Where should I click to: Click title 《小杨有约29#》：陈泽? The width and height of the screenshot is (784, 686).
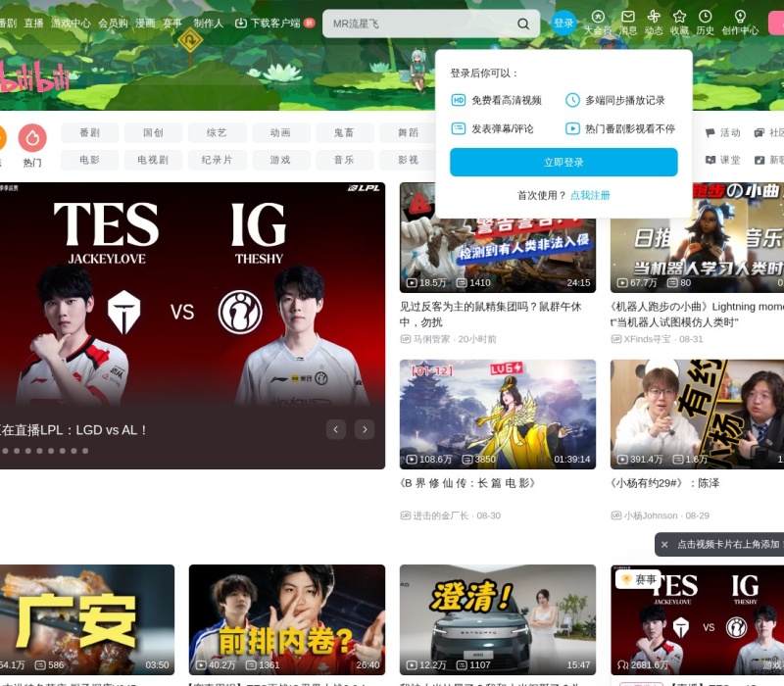(x=665, y=483)
